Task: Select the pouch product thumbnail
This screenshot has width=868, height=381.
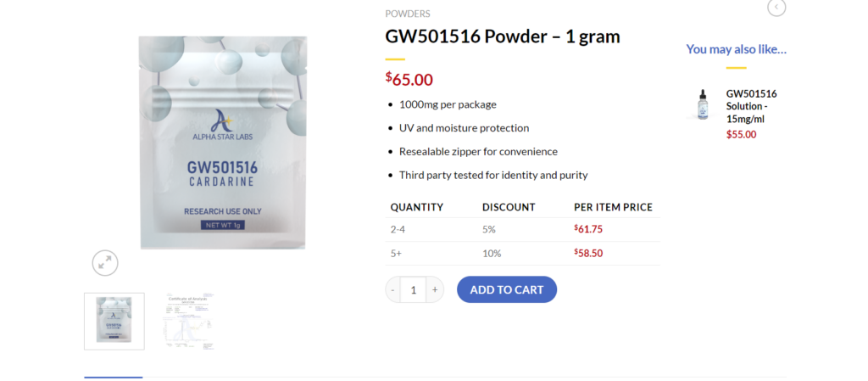Action: [x=114, y=322]
